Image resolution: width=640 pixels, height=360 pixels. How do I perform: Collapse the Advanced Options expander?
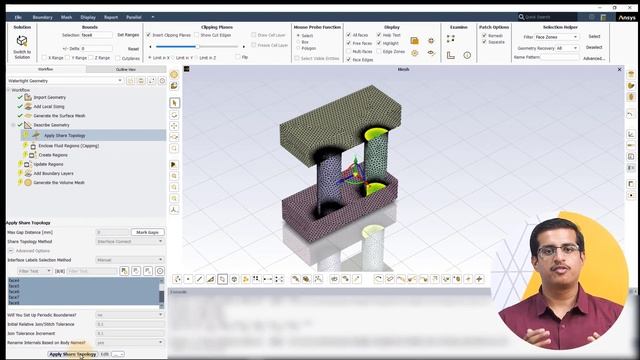[11, 251]
